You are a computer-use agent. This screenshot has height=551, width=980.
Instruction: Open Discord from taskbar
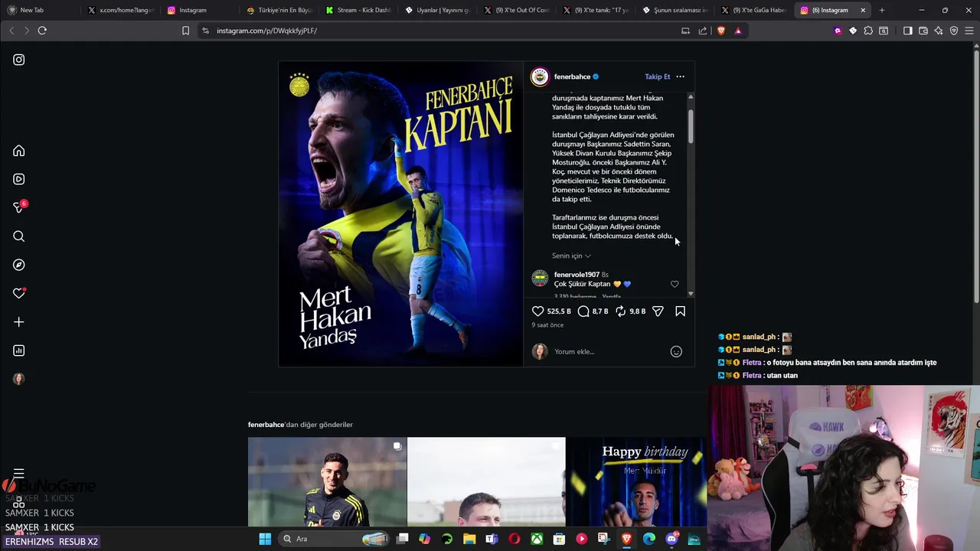click(671, 539)
